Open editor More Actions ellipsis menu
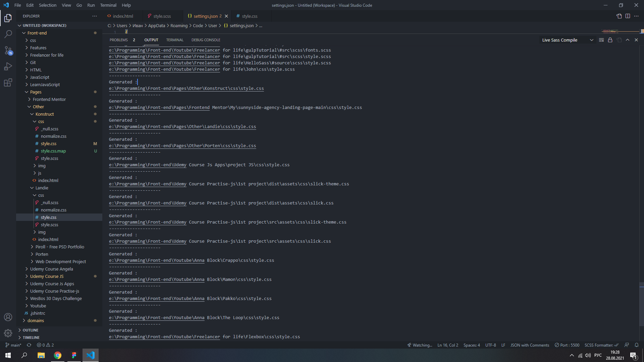The width and height of the screenshot is (644, 362). (x=636, y=16)
